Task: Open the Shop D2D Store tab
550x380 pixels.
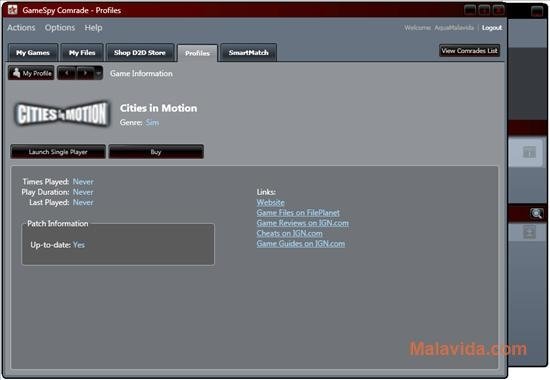Action: point(140,53)
